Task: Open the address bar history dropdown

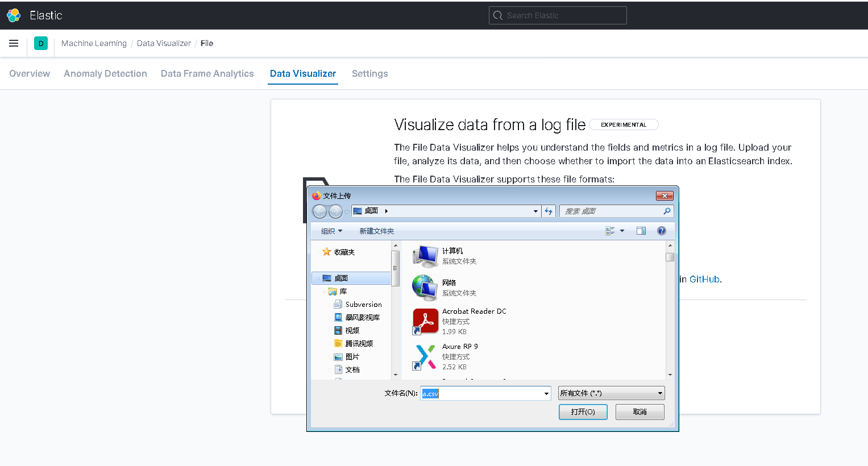Action: 535,211
